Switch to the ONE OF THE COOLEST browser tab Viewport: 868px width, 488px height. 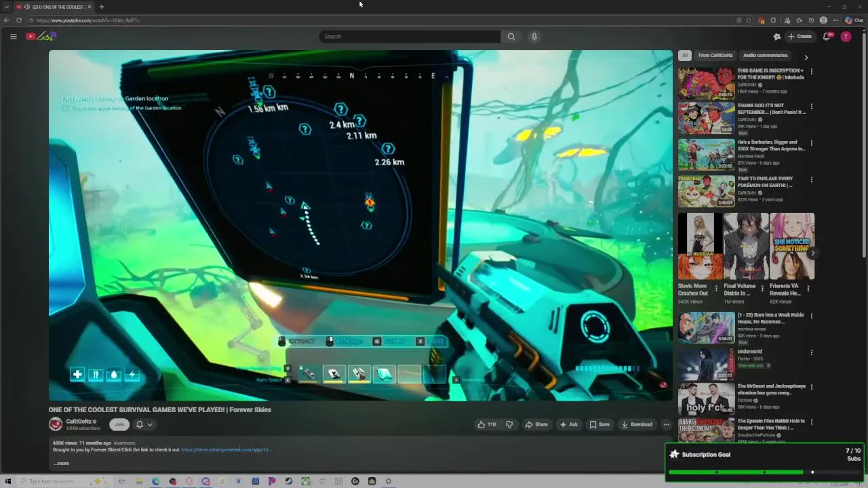click(54, 7)
